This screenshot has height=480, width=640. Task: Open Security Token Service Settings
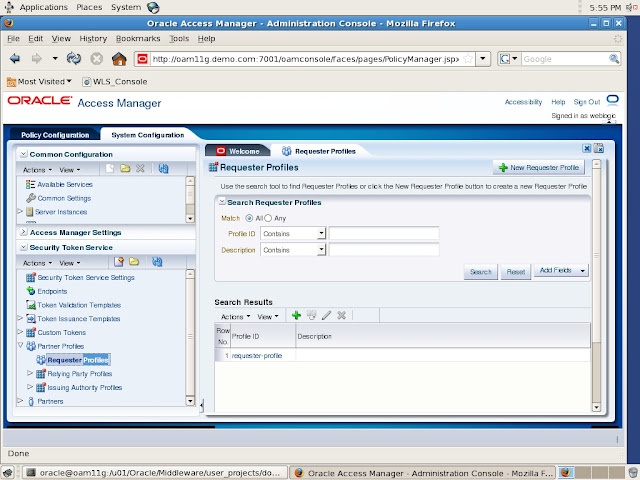tap(86, 278)
